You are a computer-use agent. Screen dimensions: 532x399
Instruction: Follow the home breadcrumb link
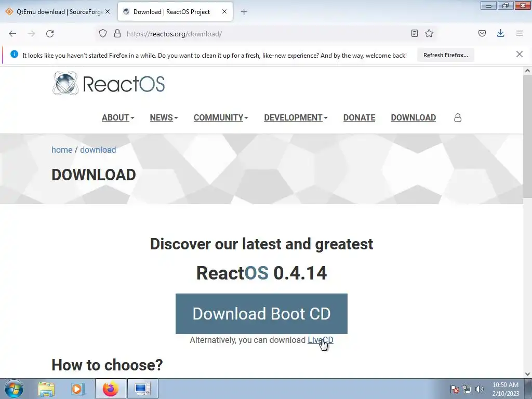[62, 150]
